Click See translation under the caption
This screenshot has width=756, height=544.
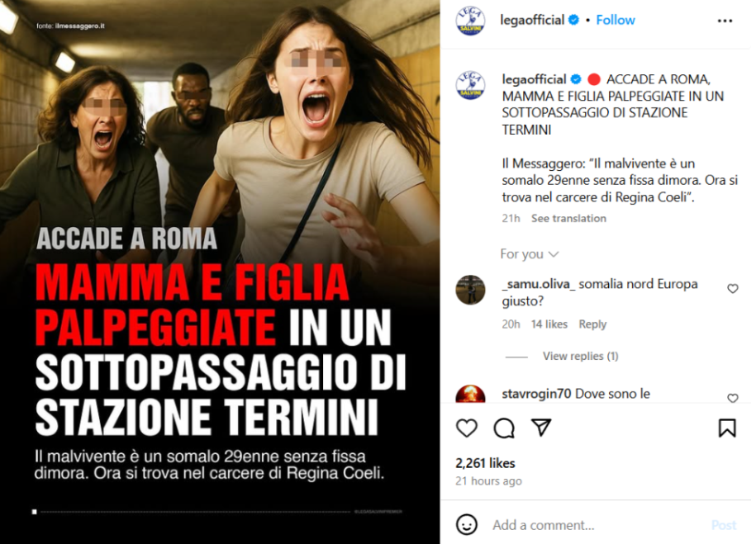point(568,218)
